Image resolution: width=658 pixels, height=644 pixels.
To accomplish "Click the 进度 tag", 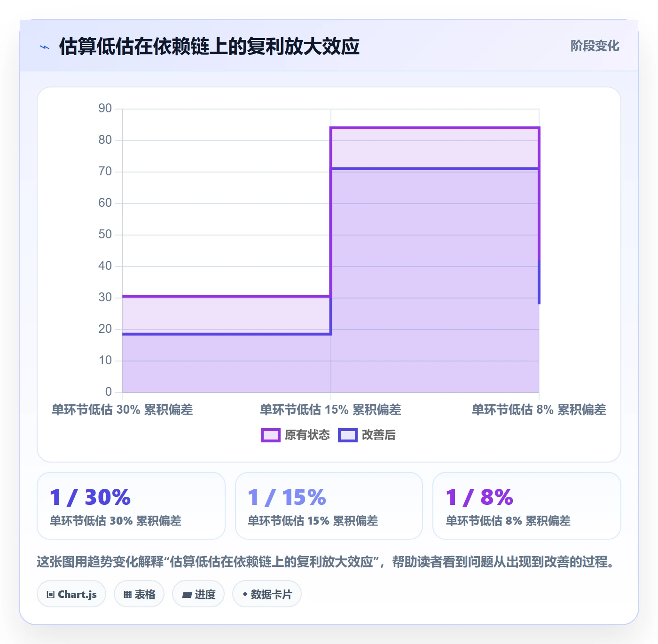I will pyautogui.click(x=198, y=594).
